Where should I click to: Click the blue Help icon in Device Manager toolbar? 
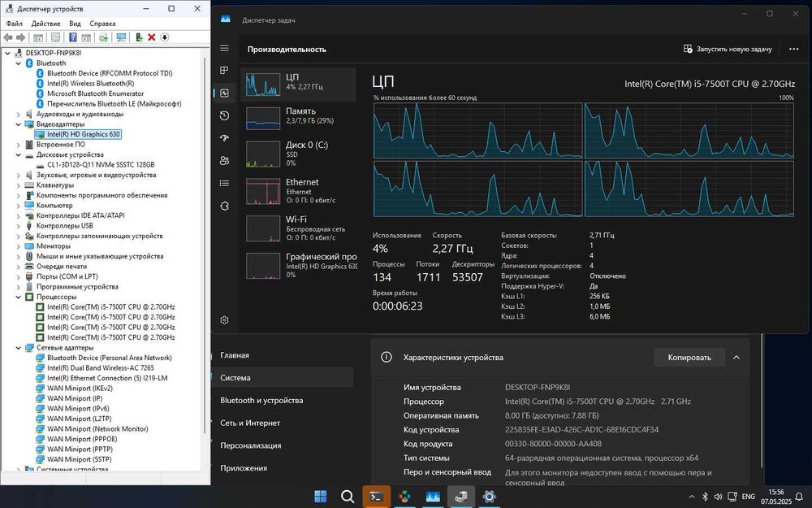tap(73, 37)
